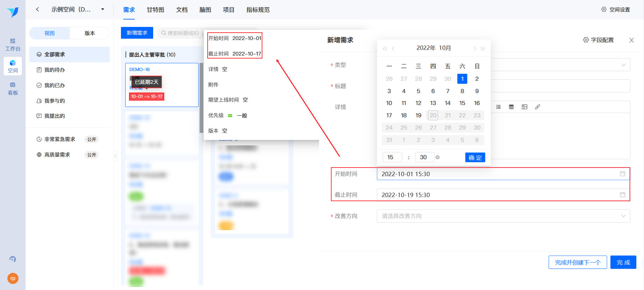Insert a link in the 详情 editor

point(538,107)
